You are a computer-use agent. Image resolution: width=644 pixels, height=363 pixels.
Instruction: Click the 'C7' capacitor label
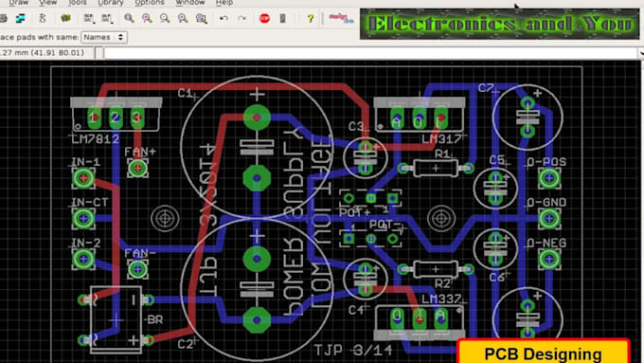point(486,88)
